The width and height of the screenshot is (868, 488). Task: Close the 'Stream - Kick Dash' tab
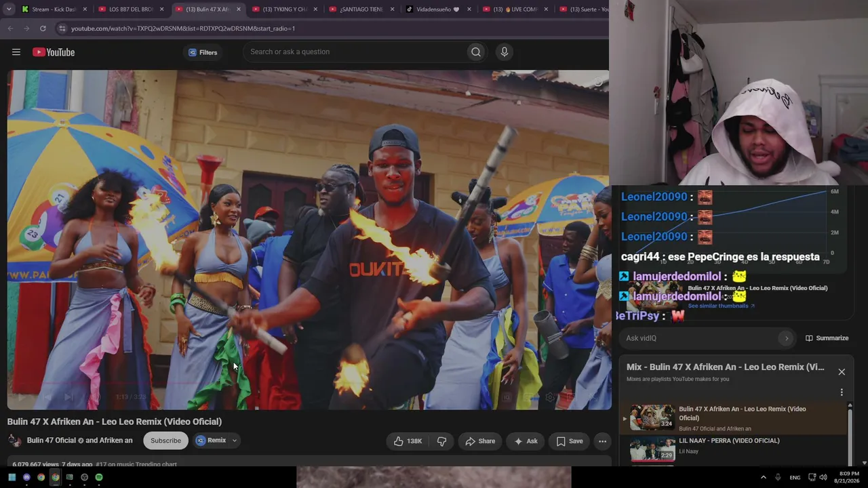pyautogui.click(x=85, y=9)
